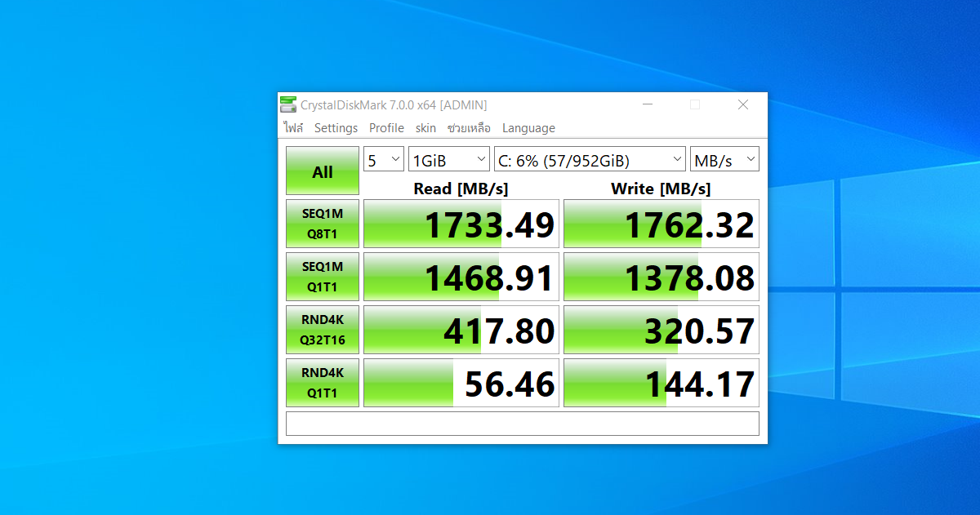Start all benchmarks with All button

point(323,171)
